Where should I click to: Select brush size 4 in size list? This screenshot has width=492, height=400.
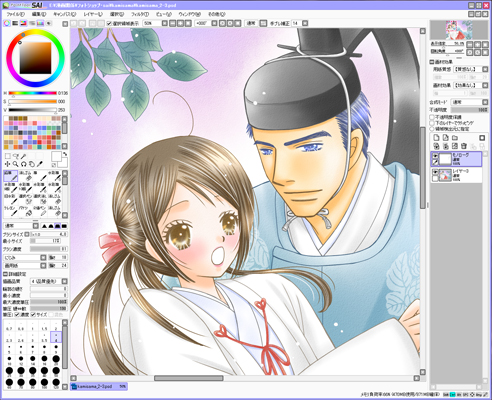pyautogui.click(x=56, y=337)
